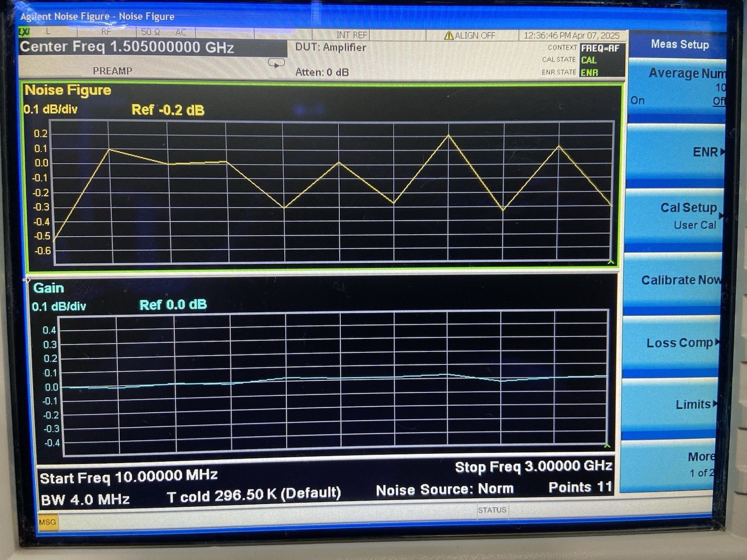Click the arrow marker left of the Gain window

27,280
